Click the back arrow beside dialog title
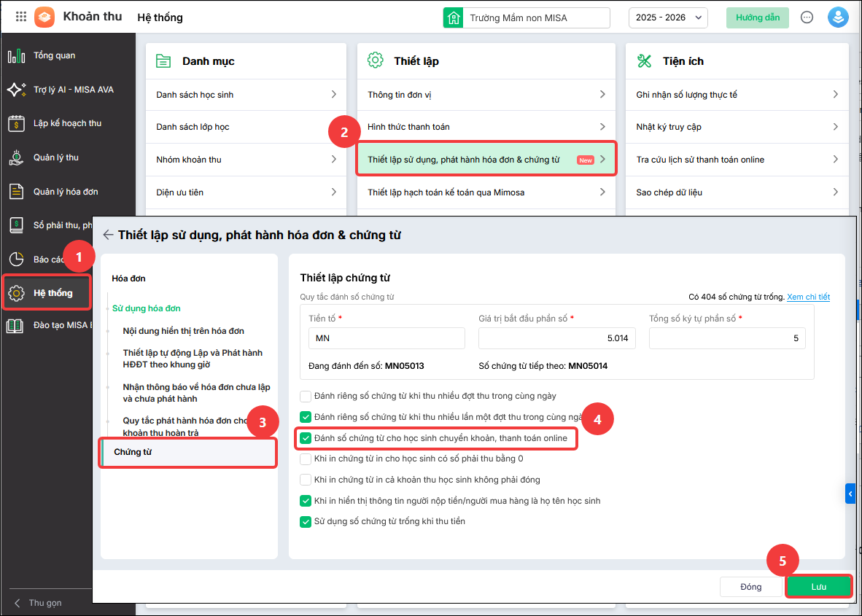862x616 pixels. point(108,235)
